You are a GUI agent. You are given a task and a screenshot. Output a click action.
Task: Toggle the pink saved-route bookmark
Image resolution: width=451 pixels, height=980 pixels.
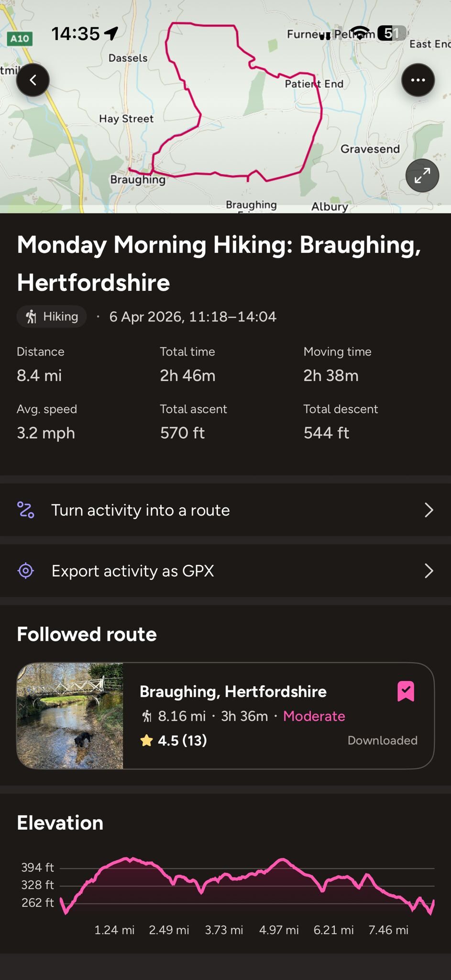(x=406, y=691)
